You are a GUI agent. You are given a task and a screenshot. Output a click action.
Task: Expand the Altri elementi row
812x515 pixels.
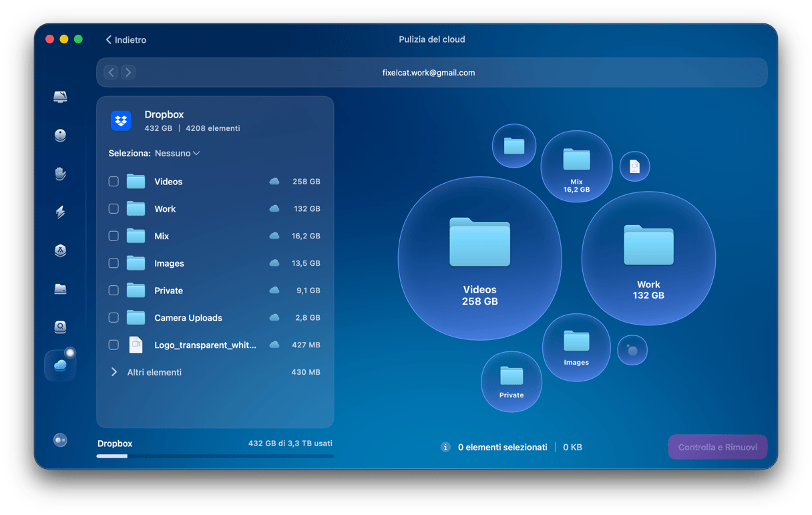(x=114, y=372)
